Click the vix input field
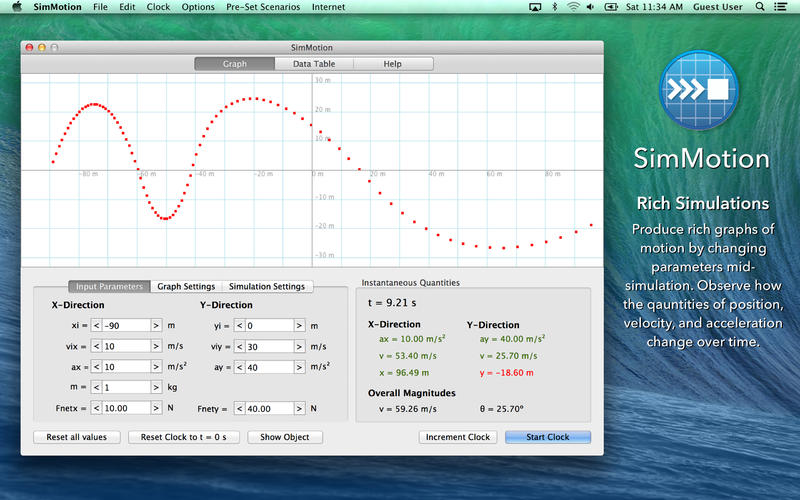The width and height of the screenshot is (800, 500). point(127,346)
